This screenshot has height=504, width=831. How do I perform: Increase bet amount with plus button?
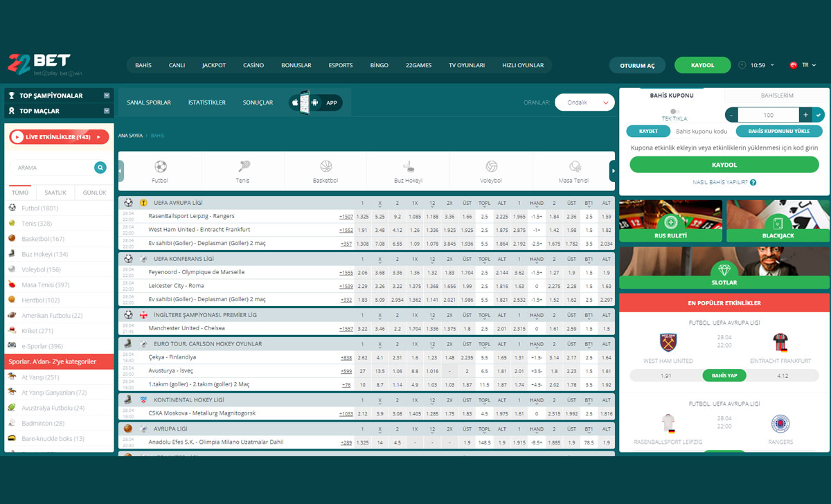[805, 115]
